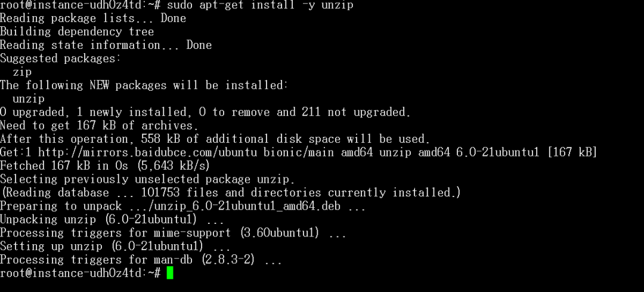
Task: Click 'Selecting previously unselected package unzip' line
Action: 147,179
